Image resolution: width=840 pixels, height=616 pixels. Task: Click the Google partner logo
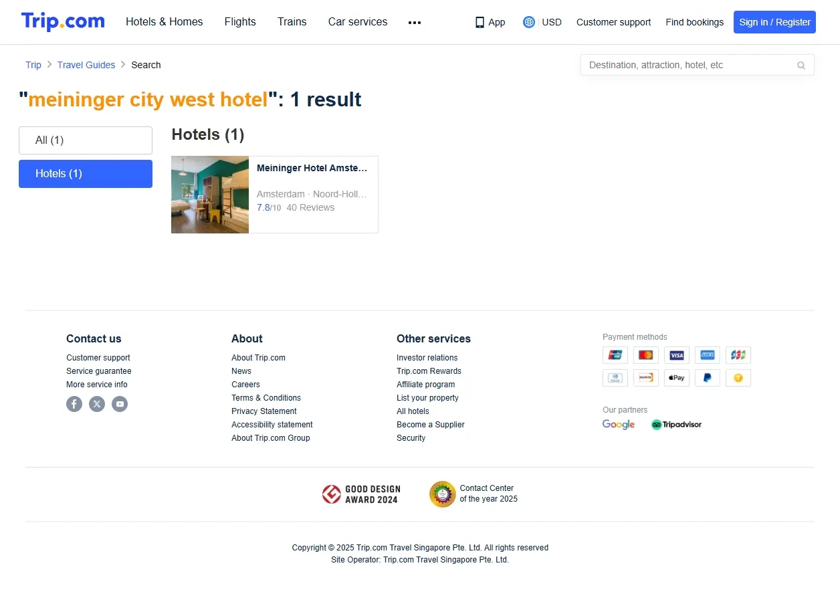click(x=619, y=425)
